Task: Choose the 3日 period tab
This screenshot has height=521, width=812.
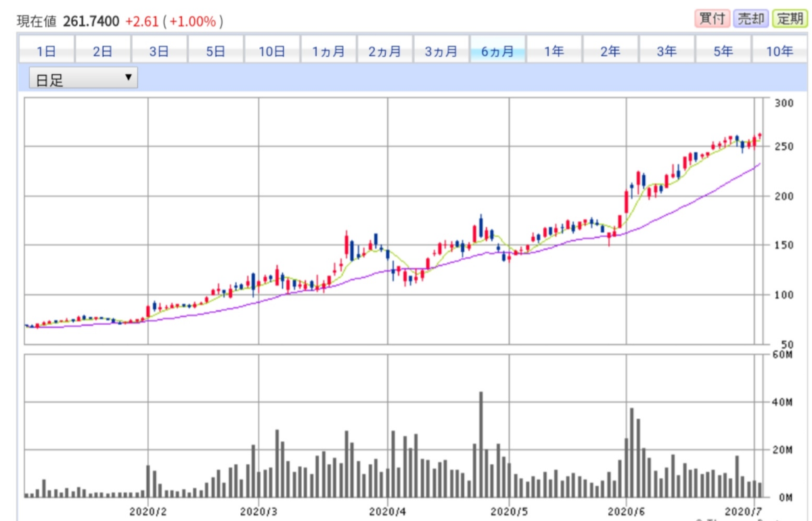Action: [x=158, y=51]
